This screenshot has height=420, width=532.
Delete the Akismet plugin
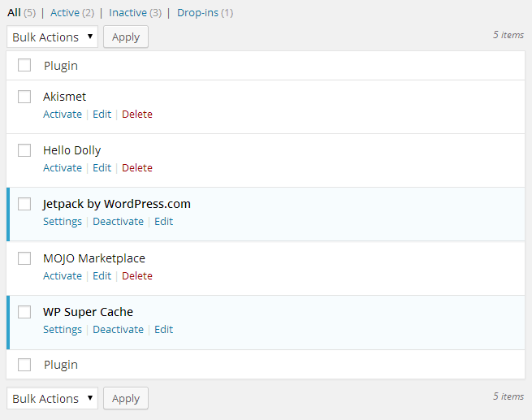coord(137,115)
